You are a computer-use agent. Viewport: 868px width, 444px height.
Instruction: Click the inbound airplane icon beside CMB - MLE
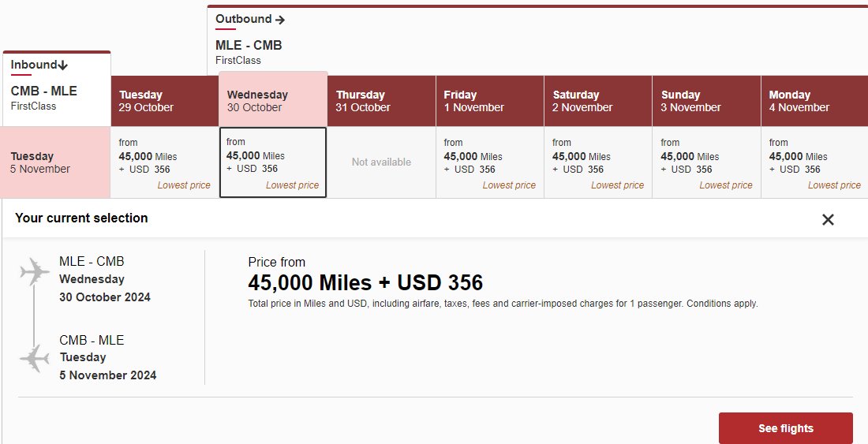[x=34, y=358]
